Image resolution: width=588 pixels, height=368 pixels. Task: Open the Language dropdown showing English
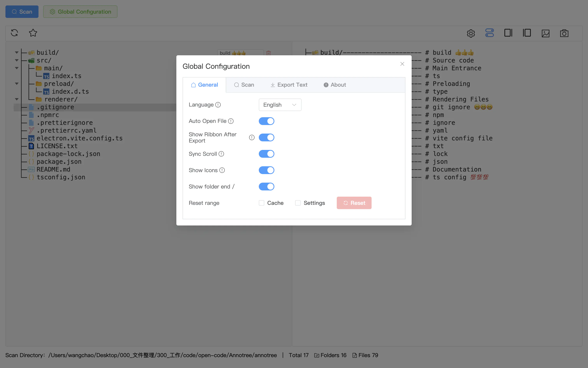tap(280, 105)
